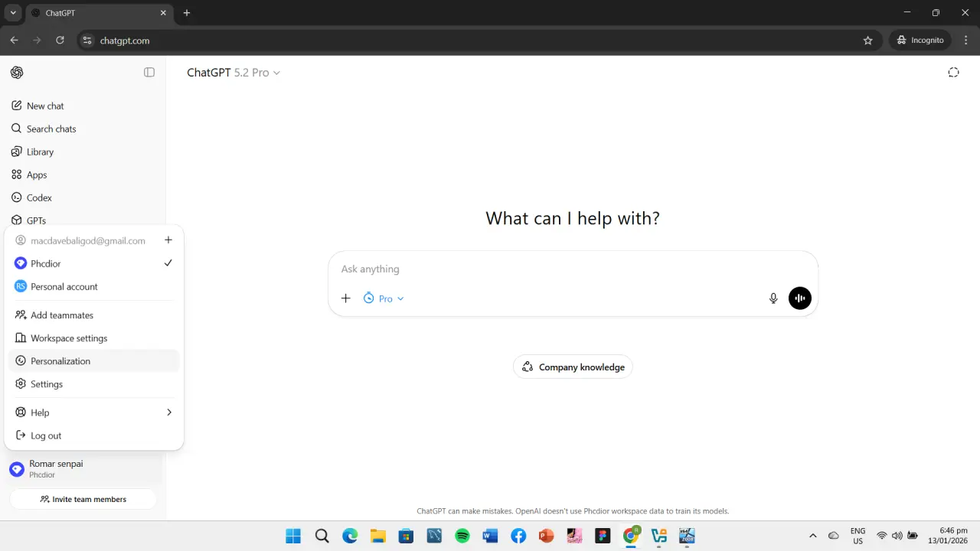The height and width of the screenshot is (551, 980).
Task: Start a New chat from the sidebar
Action: coord(83,106)
